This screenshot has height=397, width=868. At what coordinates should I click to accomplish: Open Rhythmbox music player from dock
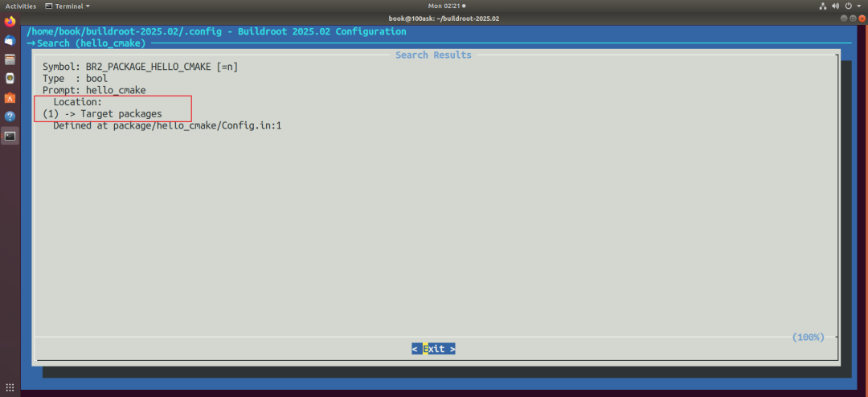click(10, 79)
